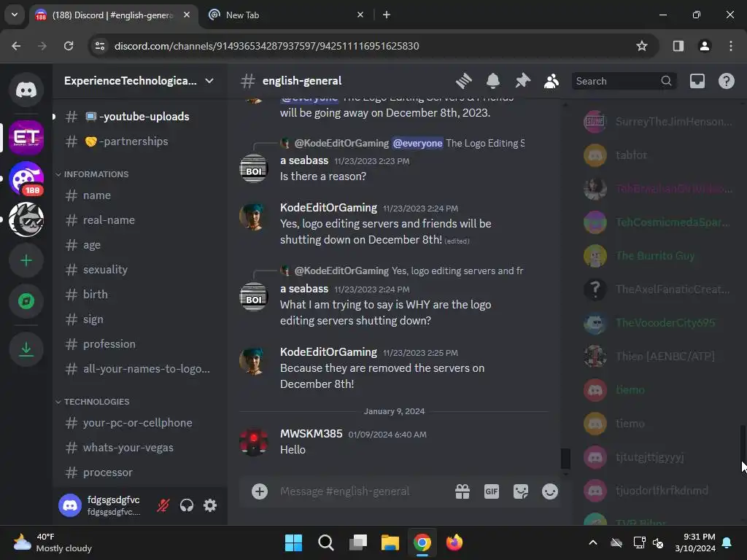Screen dimensions: 747x560
Task: Open Threads icon in channel header
Action: (463, 81)
